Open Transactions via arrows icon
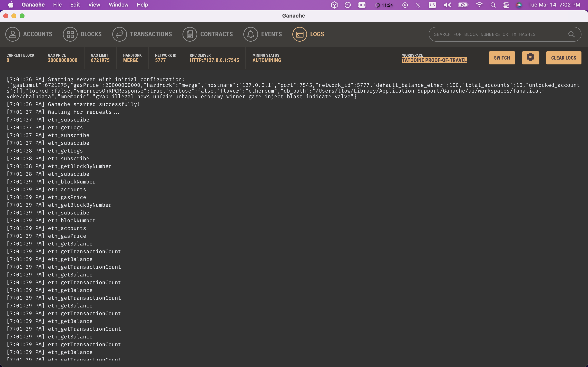The width and height of the screenshot is (588, 367). tap(120, 34)
